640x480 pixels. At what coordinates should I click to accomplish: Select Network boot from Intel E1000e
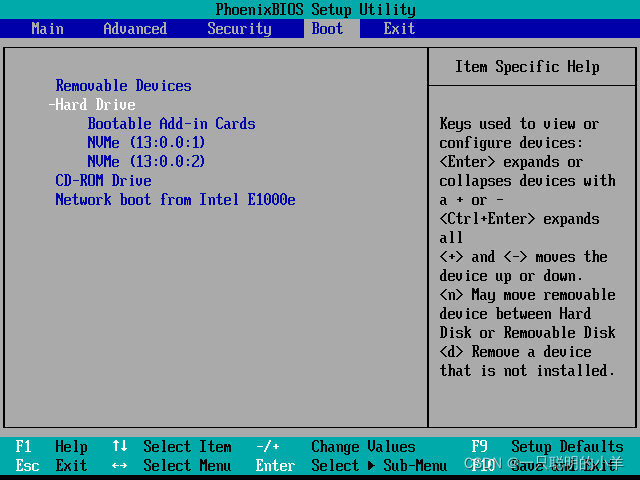(175, 200)
